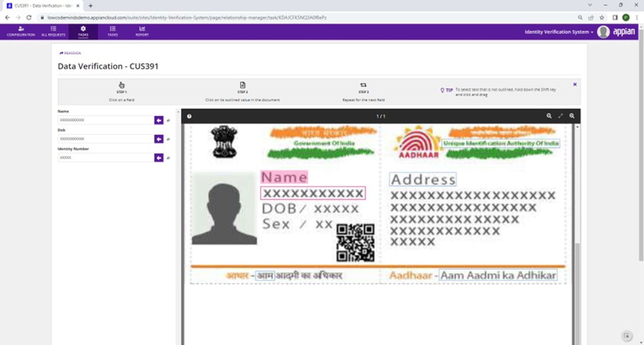644x345 pixels.
Task: Select the Tasks tab with list icon
Action: 113,32
